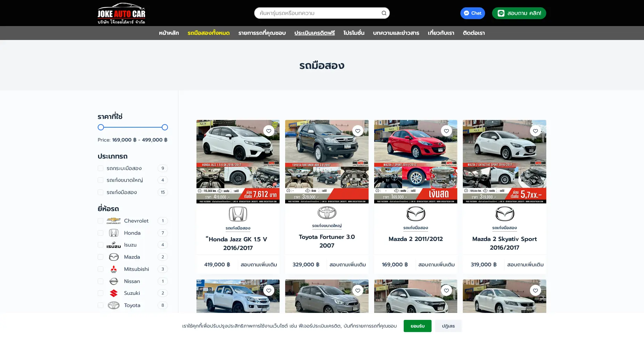Click heart on Mazda 2 Skyactiv Sport

pyautogui.click(x=535, y=131)
